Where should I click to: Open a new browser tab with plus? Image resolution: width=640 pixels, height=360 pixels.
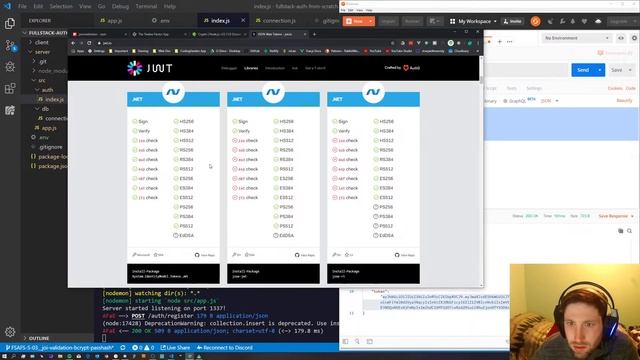(314, 34)
